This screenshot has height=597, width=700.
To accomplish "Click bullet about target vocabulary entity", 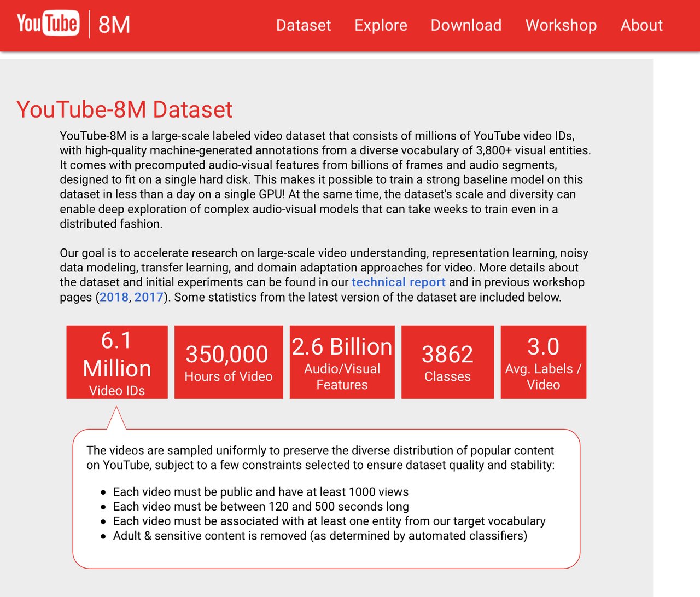I will point(329,521).
